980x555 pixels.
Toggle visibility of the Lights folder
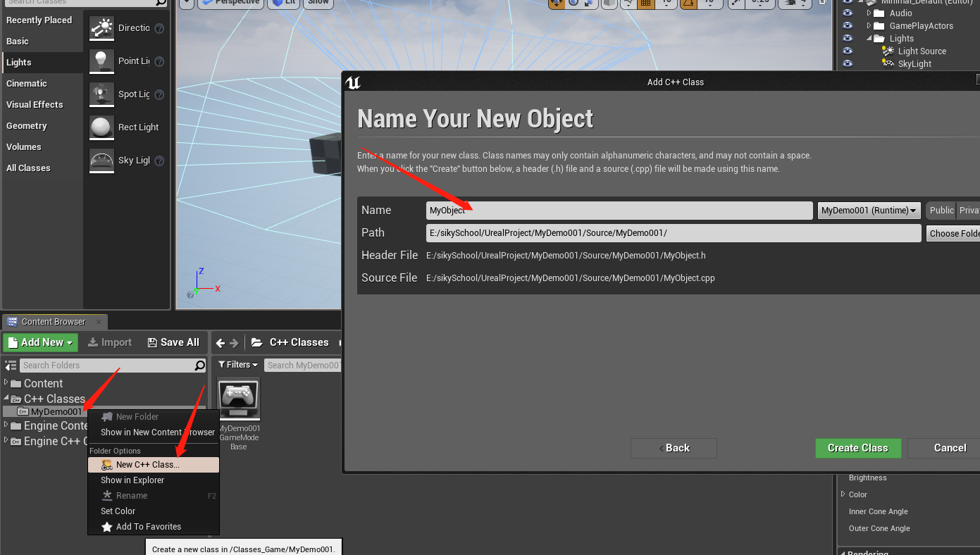[x=848, y=39]
